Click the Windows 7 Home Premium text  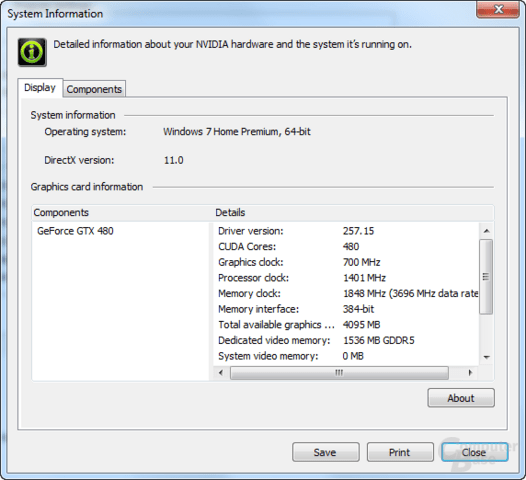click(237, 131)
